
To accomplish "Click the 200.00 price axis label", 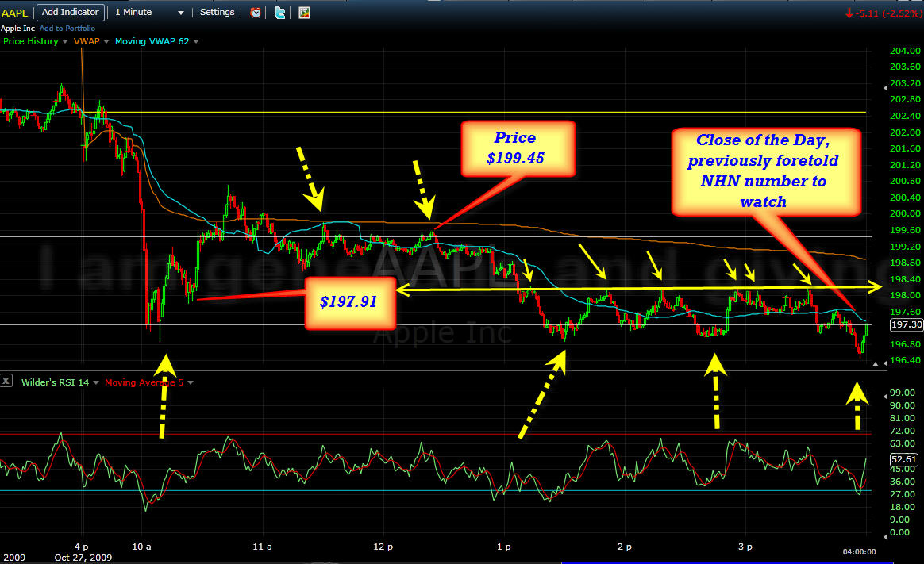I will coord(905,213).
